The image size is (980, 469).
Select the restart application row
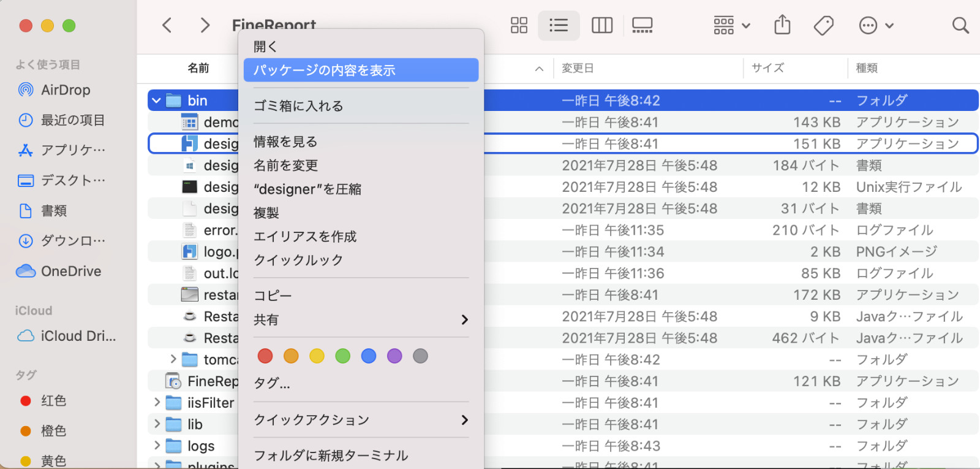point(563,295)
